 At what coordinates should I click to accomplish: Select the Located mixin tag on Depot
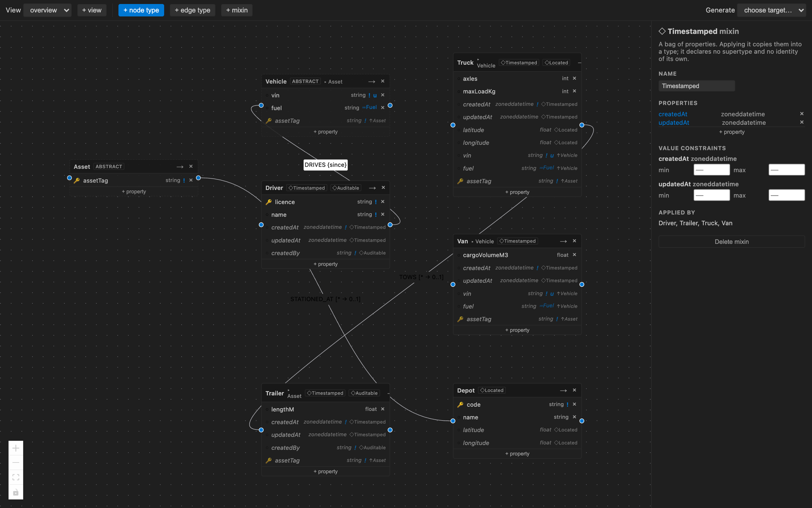click(492, 390)
